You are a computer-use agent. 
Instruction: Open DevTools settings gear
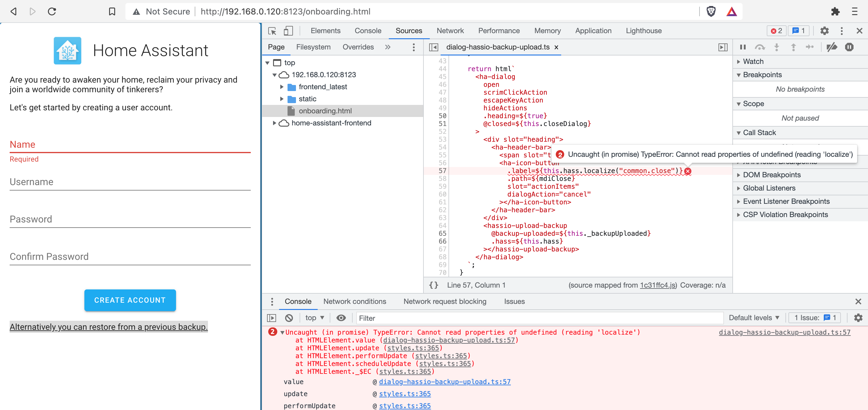point(825,31)
